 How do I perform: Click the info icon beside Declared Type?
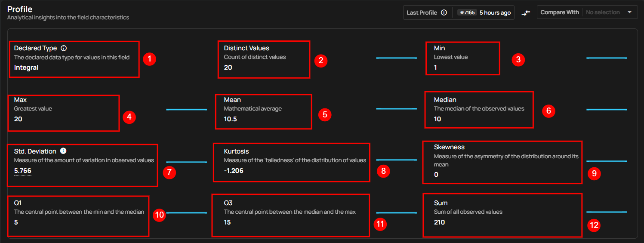point(64,49)
